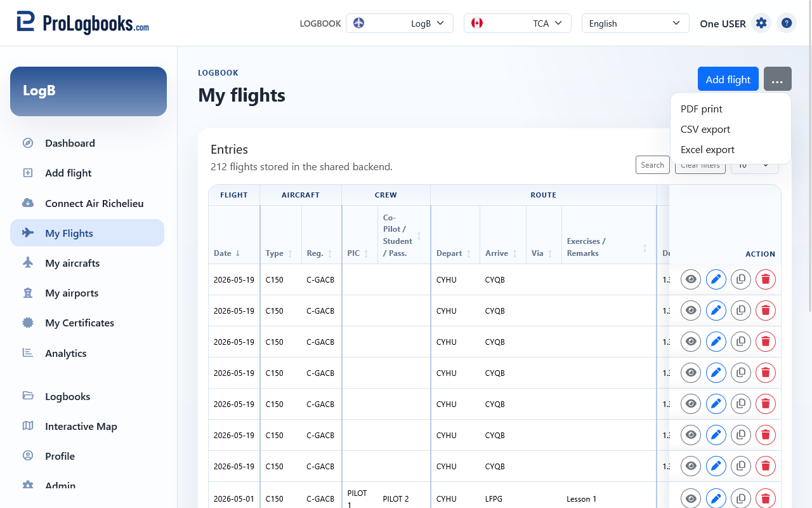Open Logbooks folder icon in sidebar

pos(28,396)
